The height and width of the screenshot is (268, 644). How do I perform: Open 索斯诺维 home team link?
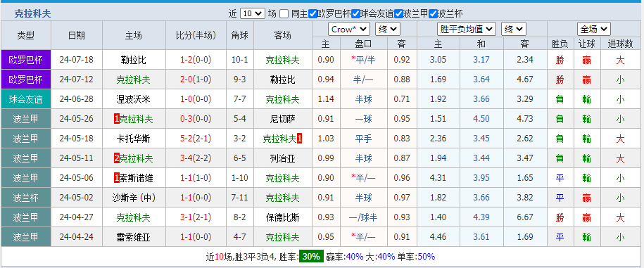137,178
